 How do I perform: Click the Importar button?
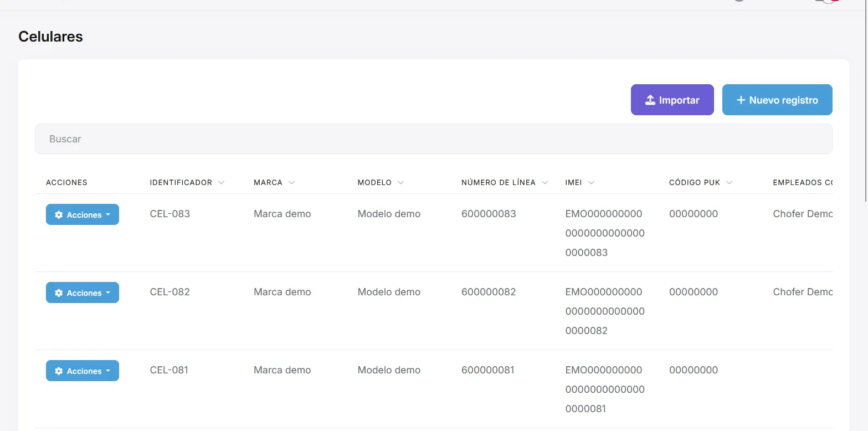(672, 100)
